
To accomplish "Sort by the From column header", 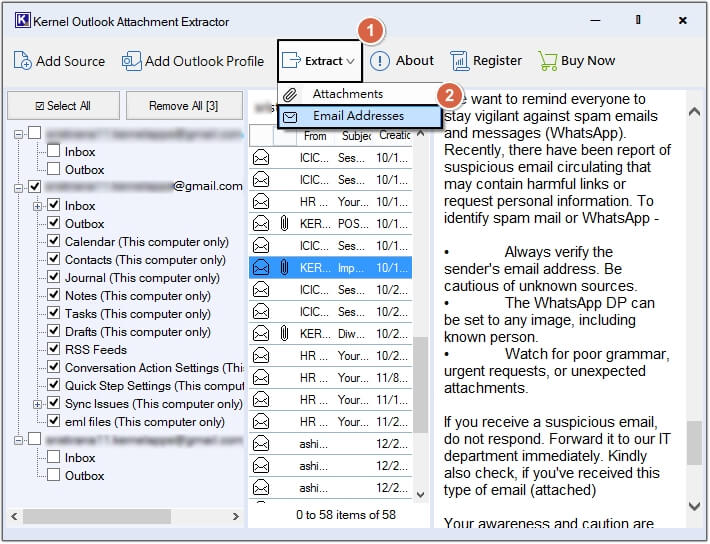I will point(315,135).
